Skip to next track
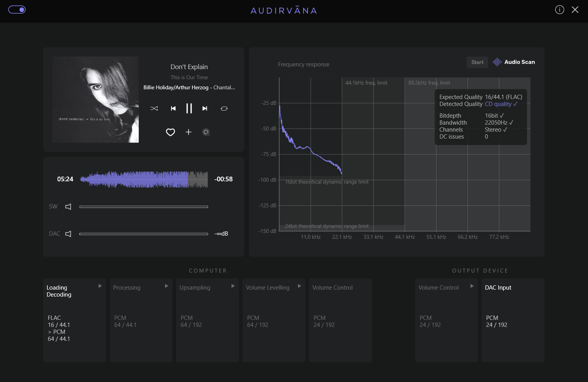The height and width of the screenshot is (382, 588). coord(205,108)
